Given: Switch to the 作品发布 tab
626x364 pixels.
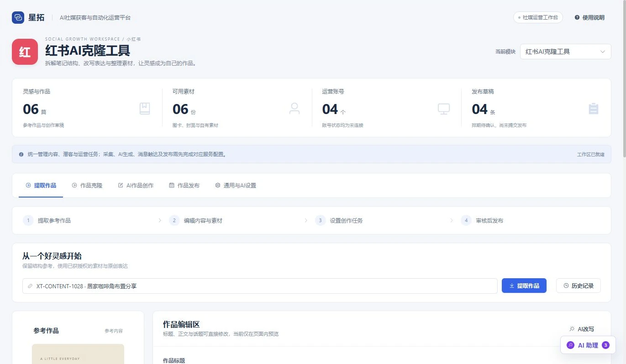Looking at the screenshot, I should pyautogui.click(x=184, y=186).
